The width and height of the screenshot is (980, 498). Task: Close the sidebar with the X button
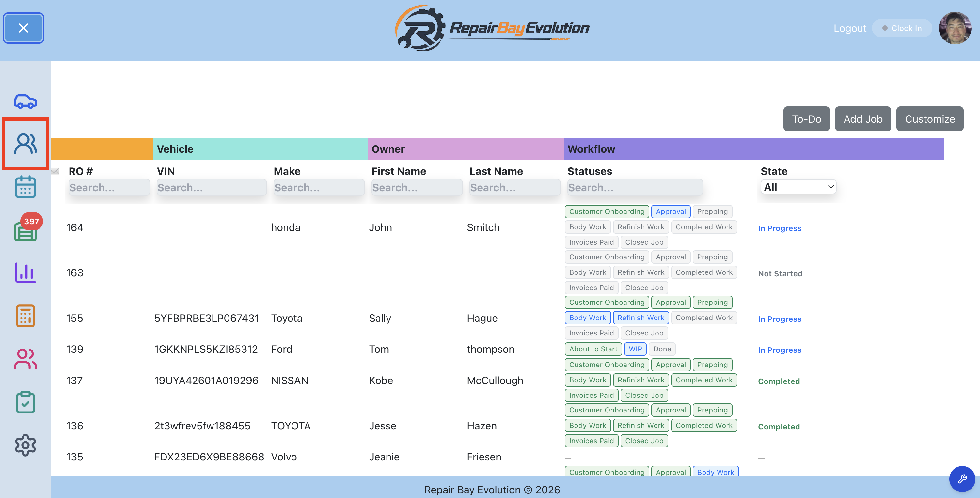[x=24, y=28]
